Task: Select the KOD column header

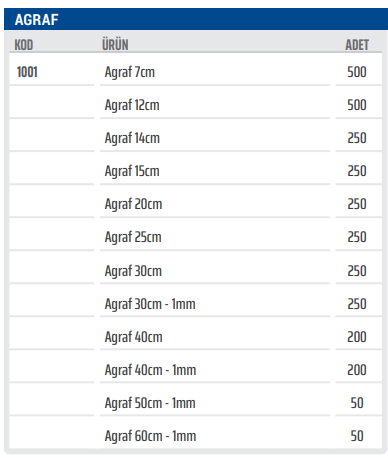Action: coord(24,45)
